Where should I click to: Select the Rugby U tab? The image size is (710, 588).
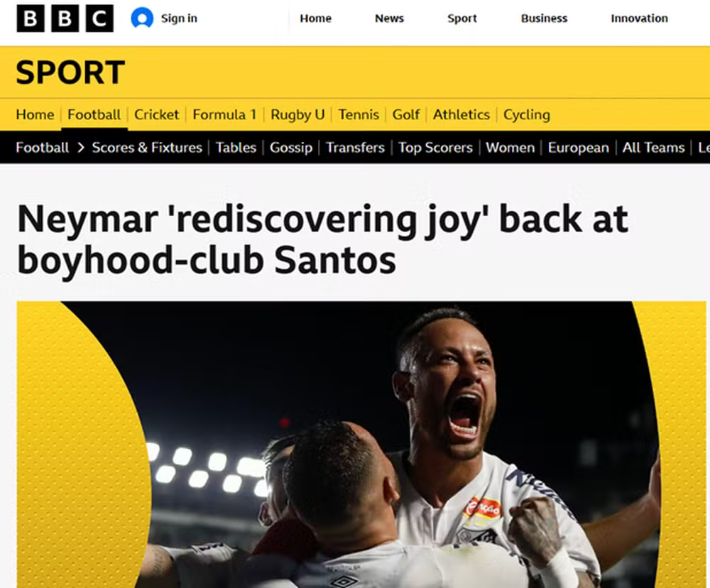[x=297, y=114]
